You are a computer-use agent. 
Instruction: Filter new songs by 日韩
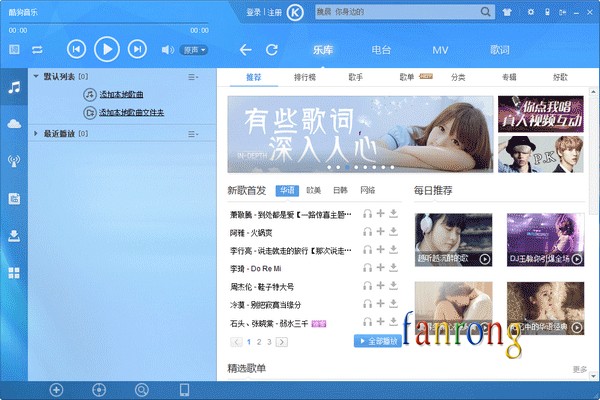pyautogui.click(x=340, y=190)
